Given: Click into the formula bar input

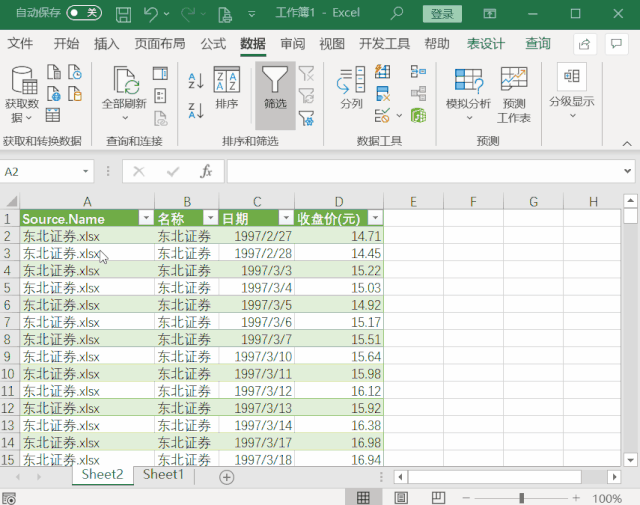Looking at the screenshot, I should [x=424, y=171].
